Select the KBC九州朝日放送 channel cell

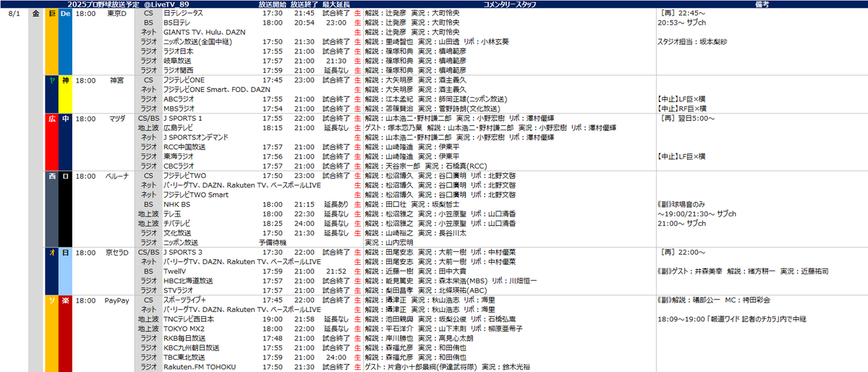(x=191, y=347)
